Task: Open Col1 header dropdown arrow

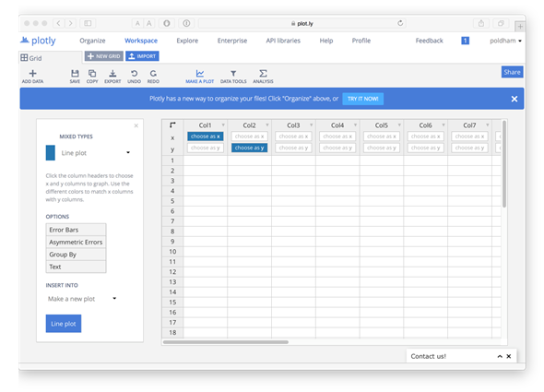Action: tap(223, 125)
